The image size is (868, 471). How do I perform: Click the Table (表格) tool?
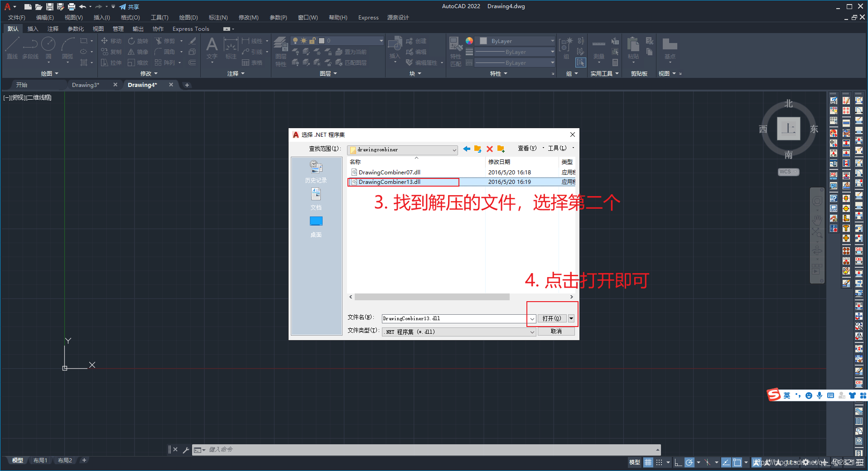point(252,62)
